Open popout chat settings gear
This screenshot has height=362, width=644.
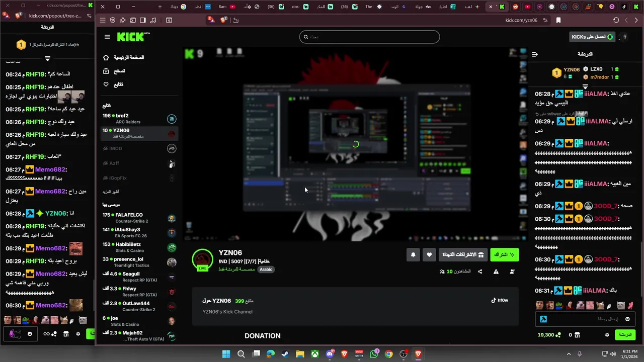coord(78,334)
